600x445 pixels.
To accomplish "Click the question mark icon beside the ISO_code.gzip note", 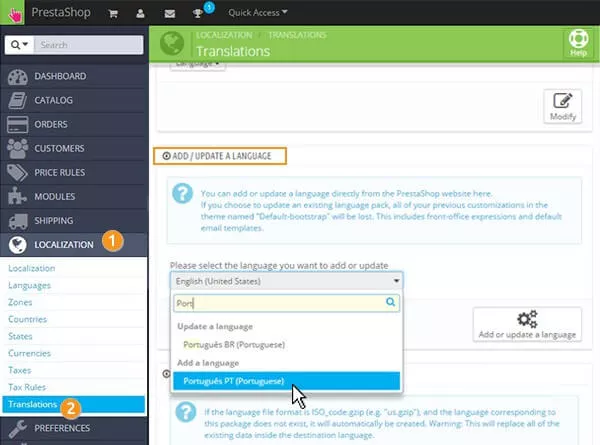I will coord(186,412).
